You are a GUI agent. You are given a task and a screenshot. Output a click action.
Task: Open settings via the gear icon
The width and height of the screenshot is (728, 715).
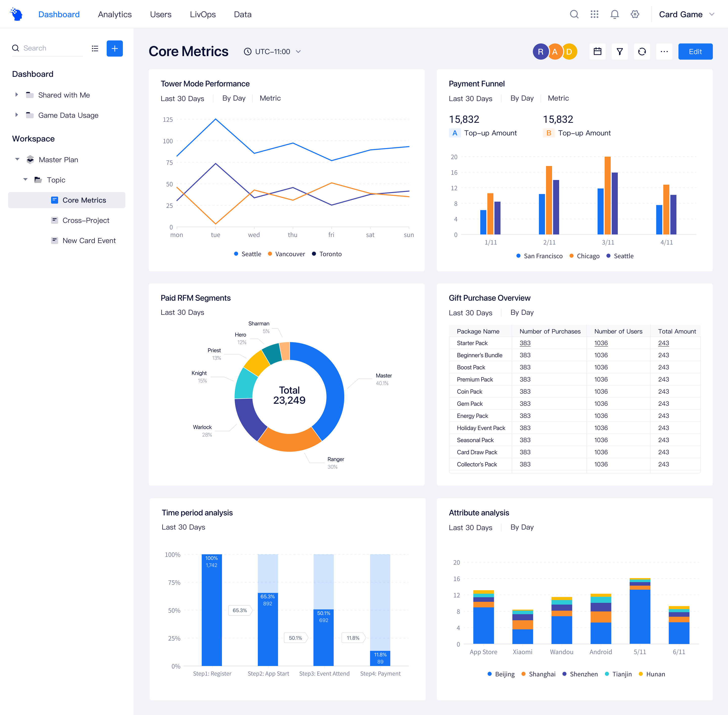[x=635, y=14]
